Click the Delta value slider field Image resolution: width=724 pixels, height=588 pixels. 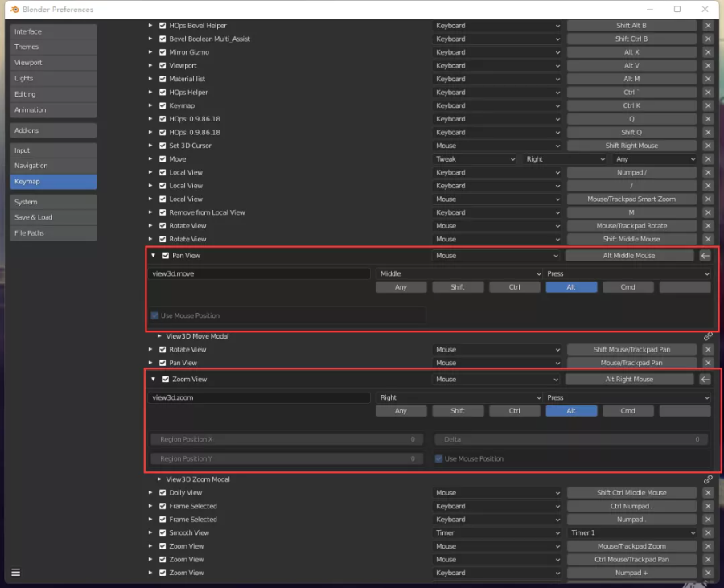point(571,440)
